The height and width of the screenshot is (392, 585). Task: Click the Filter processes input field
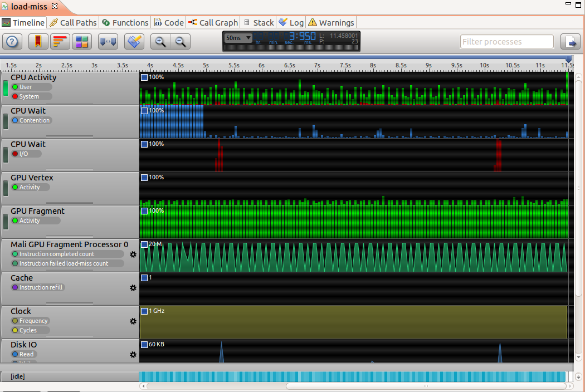[x=506, y=42]
